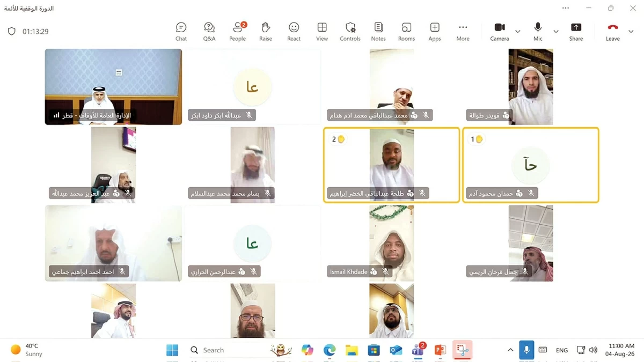Expand the Leave options dropdown arrow
Viewport: 644px width, 362px height.
[631, 31]
